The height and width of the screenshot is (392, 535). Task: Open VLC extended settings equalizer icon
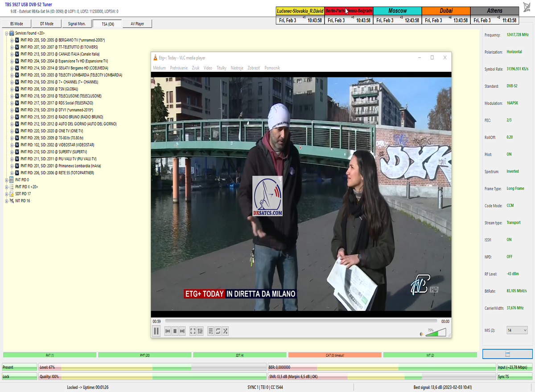[x=200, y=331]
